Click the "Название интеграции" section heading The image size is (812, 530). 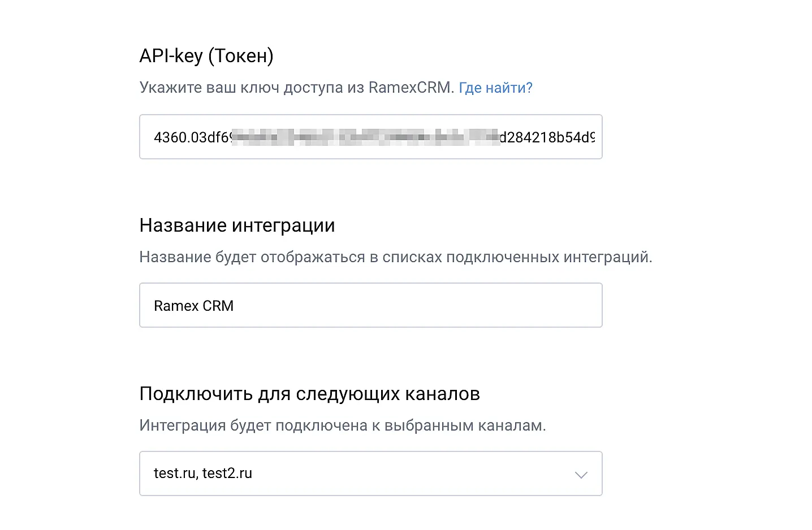point(237,225)
